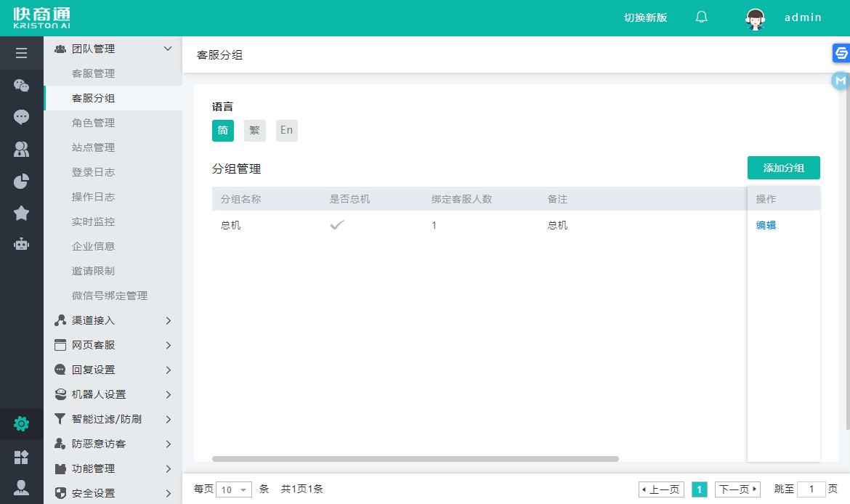Click the star icon in sidebar
The height and width of the screenshot is (504, 850).
click(21, 213)
